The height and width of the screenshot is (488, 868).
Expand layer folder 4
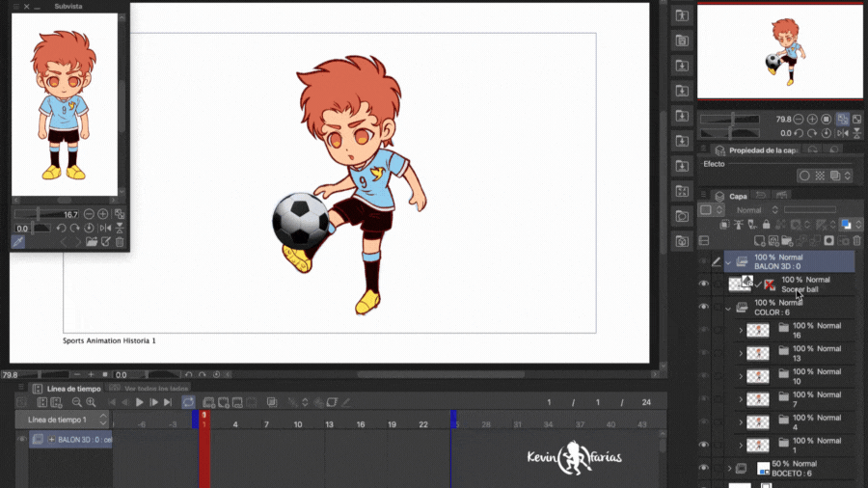(x=741, y=422)
